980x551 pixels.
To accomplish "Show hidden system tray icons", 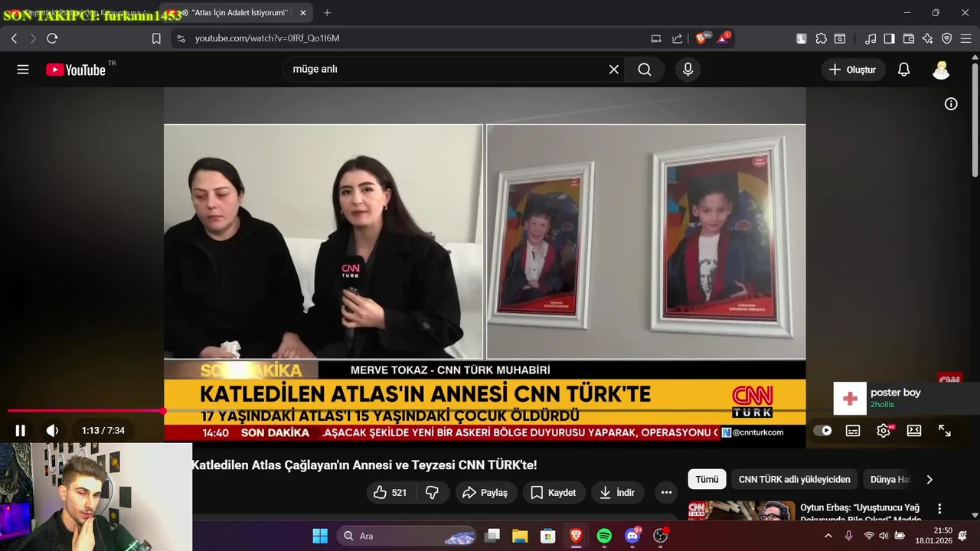I will click(x=828, y=536).
